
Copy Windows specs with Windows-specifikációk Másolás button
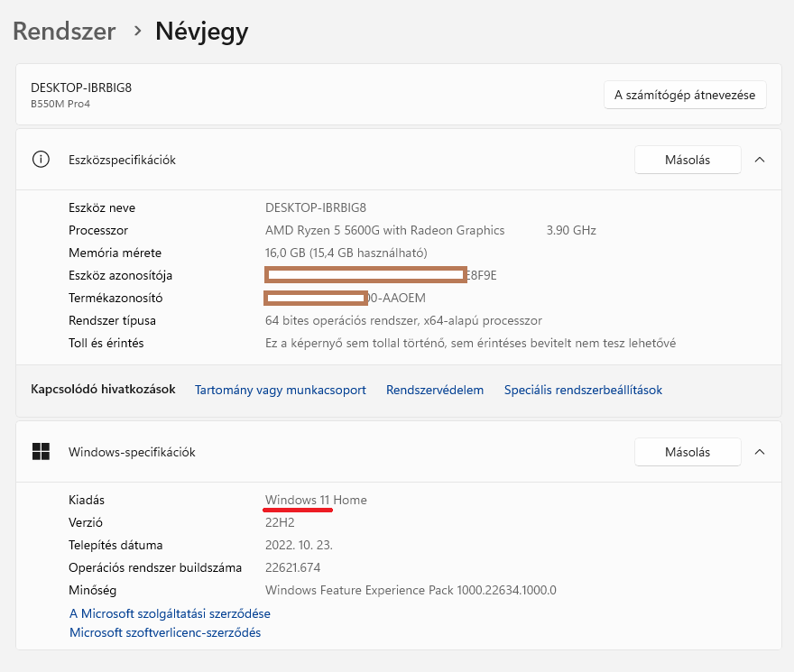point(688,452)
